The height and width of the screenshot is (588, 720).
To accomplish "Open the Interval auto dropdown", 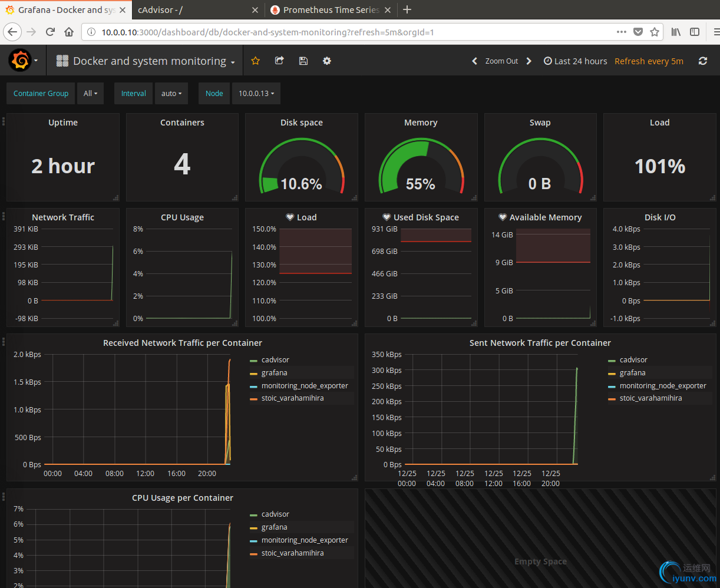I will click(171, 93).
